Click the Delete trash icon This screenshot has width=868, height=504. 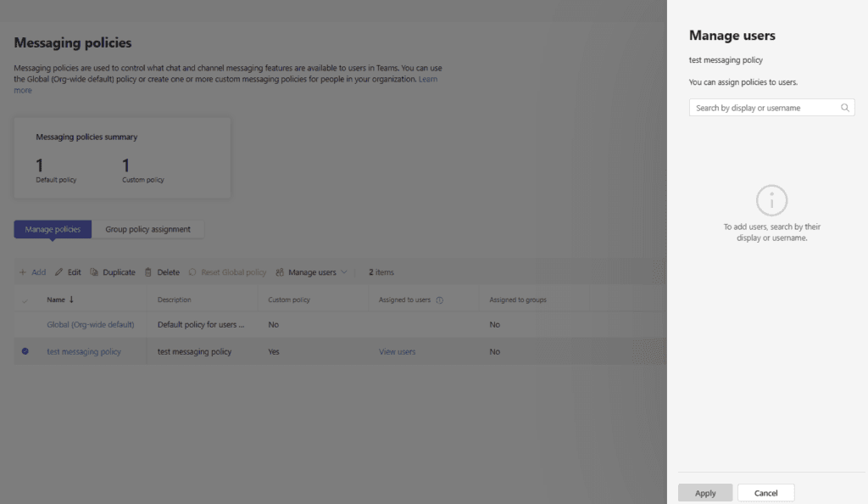[148, 272]
